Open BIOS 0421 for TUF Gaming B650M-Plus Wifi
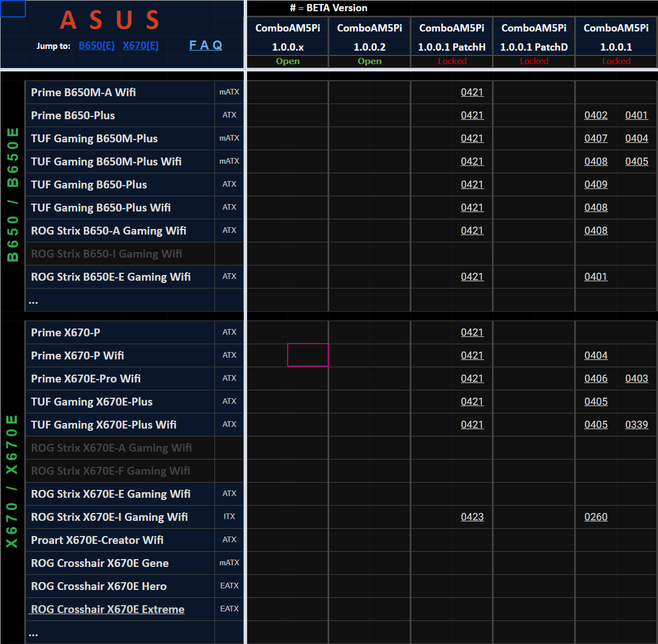 tap(472, 161)
